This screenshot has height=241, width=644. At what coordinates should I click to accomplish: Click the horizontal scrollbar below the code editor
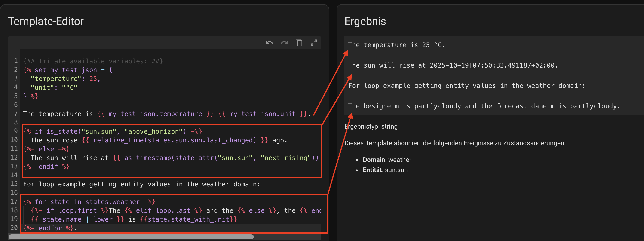coord(131,237)
